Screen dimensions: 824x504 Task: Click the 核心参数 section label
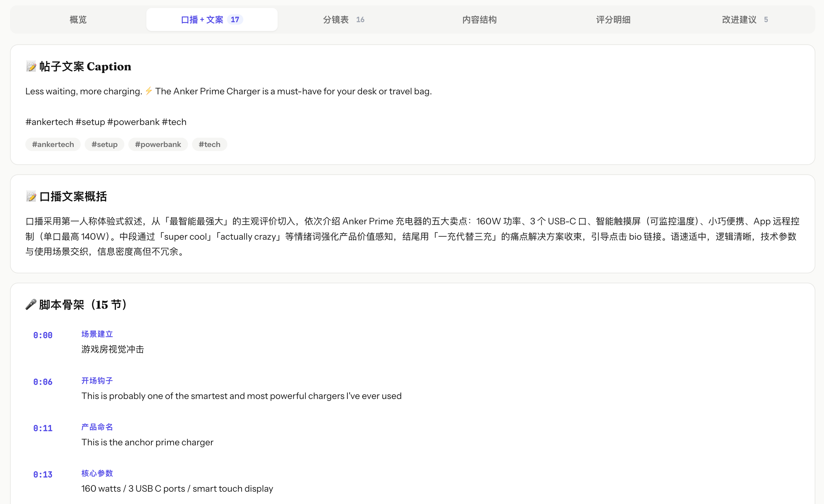tap(97, 473)
